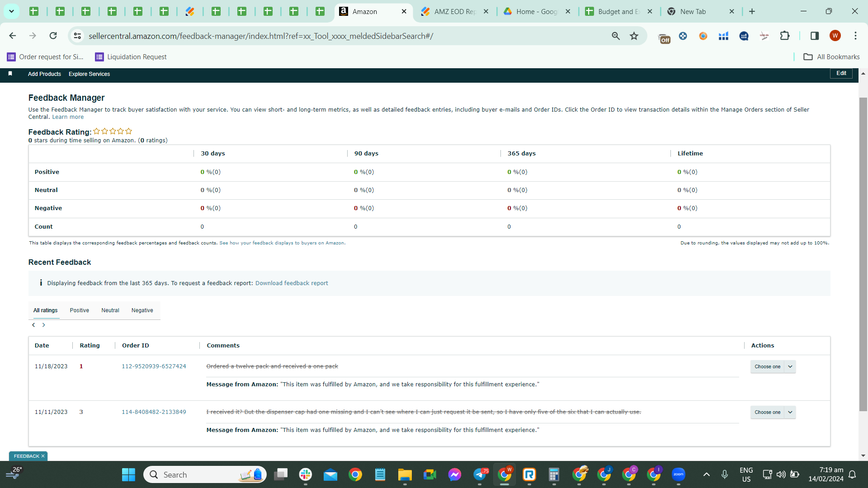
Task: Click the Learn more link
Action: point(68,117)
